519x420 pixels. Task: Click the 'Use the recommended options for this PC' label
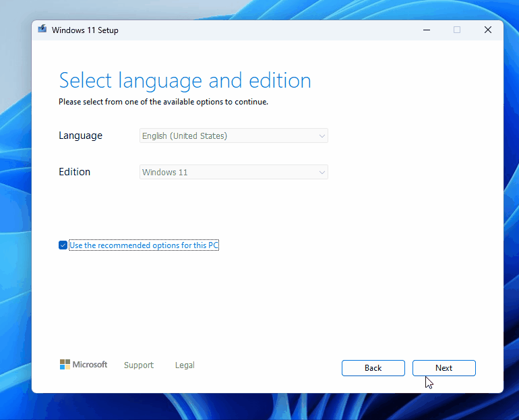[144, 245]
